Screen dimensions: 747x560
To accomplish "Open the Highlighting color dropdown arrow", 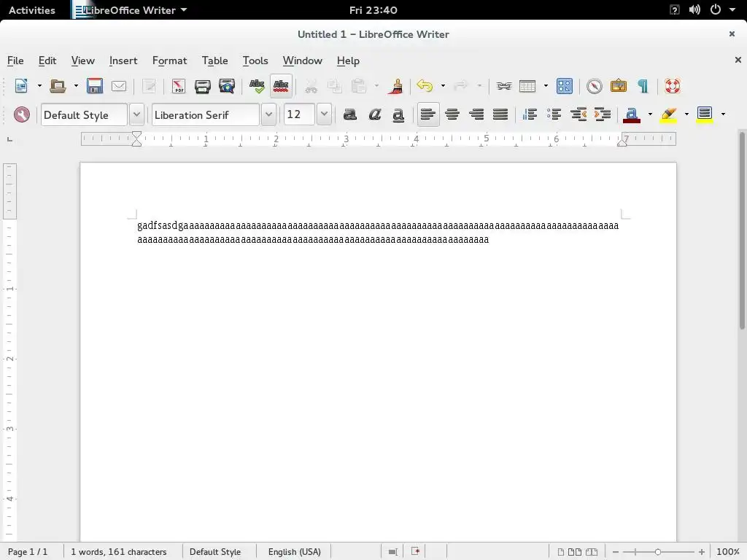I will pyautogui.click(x=686, y=114).
